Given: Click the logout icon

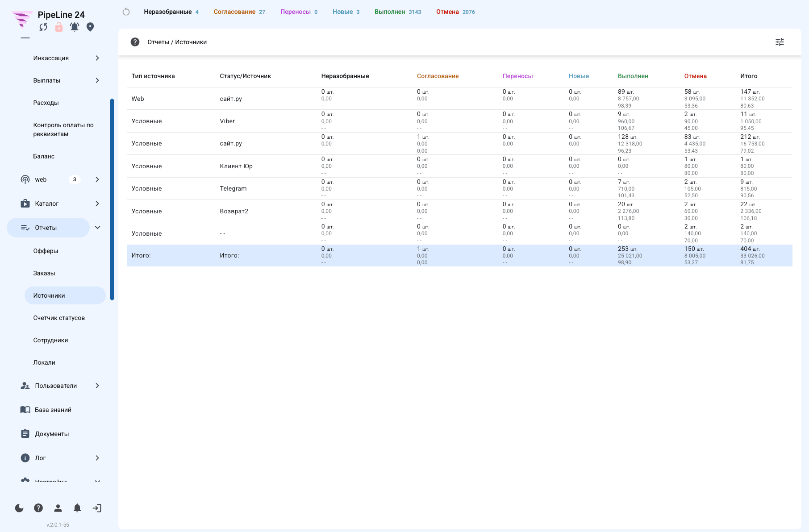Looking at the screenshot, I should [x=97, y=508].
